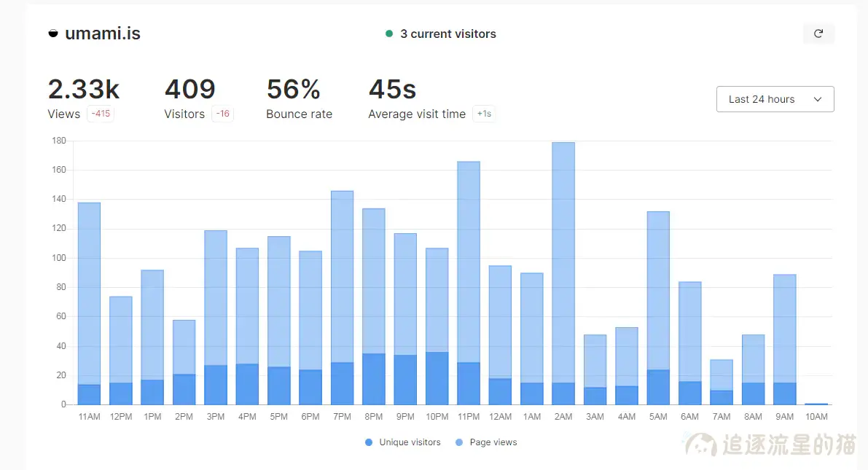Toggle Unique visitors legend item

pos(403,442)
